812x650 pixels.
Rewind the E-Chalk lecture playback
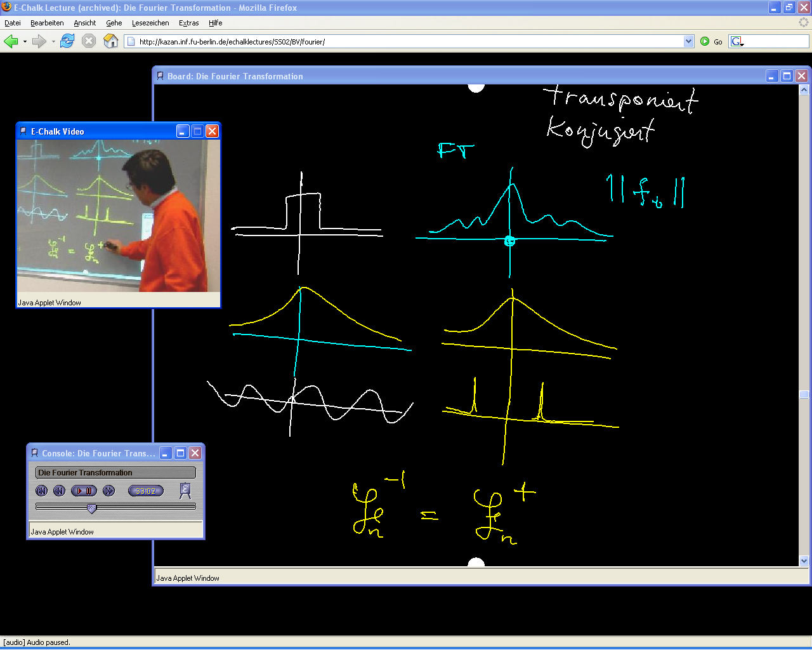coord(59,491)
